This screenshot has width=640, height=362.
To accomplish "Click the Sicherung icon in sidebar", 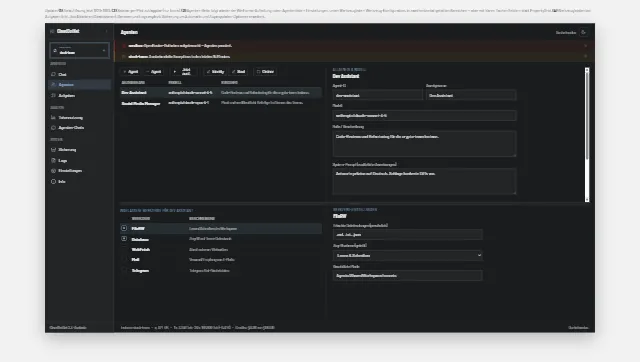I will [x=53, y=150].
